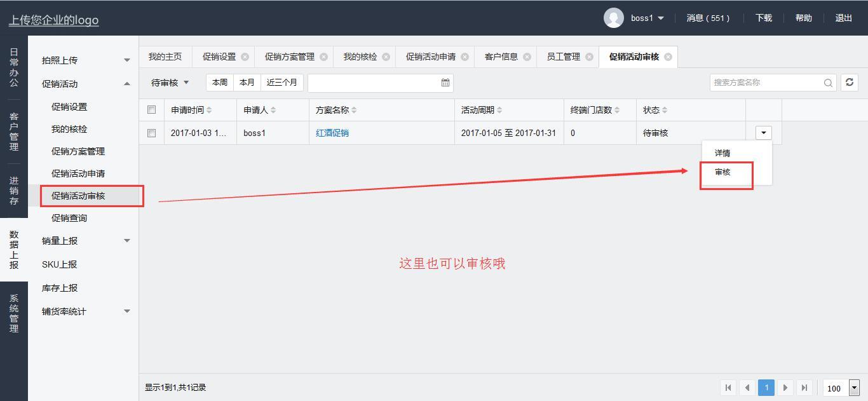Jump to the first page of records
Image resolution: width=868 pixels, height=401 pixels.
point(728,388)
